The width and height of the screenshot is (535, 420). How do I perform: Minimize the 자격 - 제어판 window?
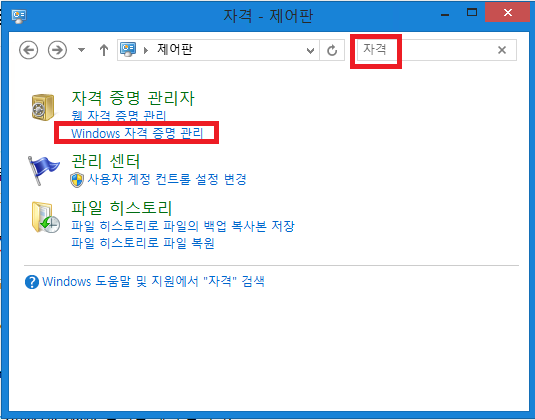point(445,15)
